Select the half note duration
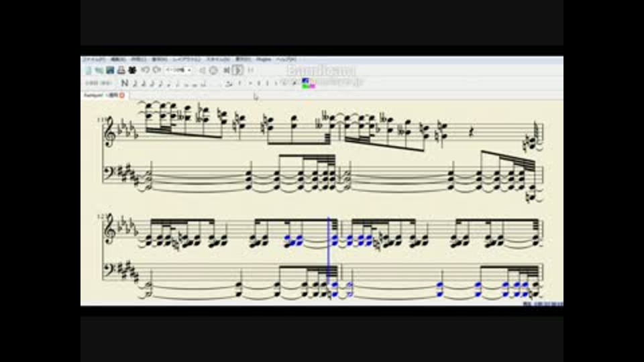This screenshot has width=644, height=362. coord(177,83)
